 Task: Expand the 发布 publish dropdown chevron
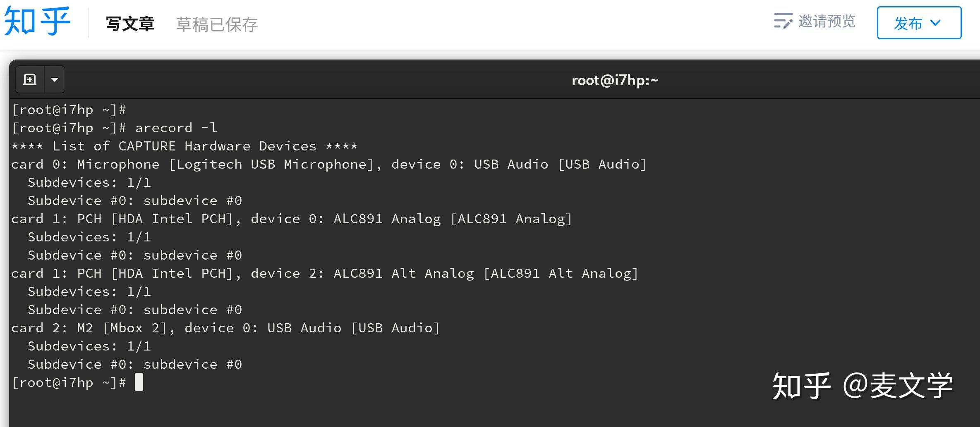(936, 24)
